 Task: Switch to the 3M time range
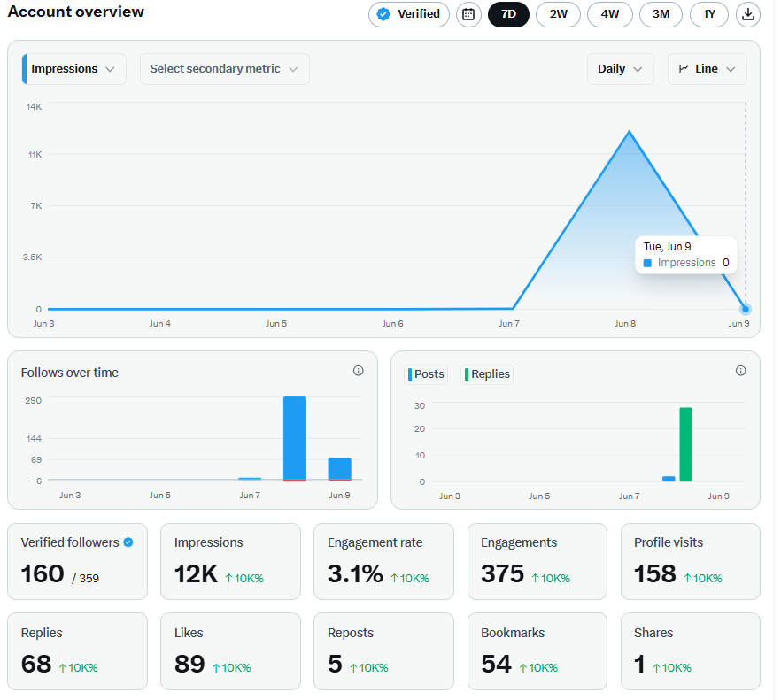(x=661, y=14)
